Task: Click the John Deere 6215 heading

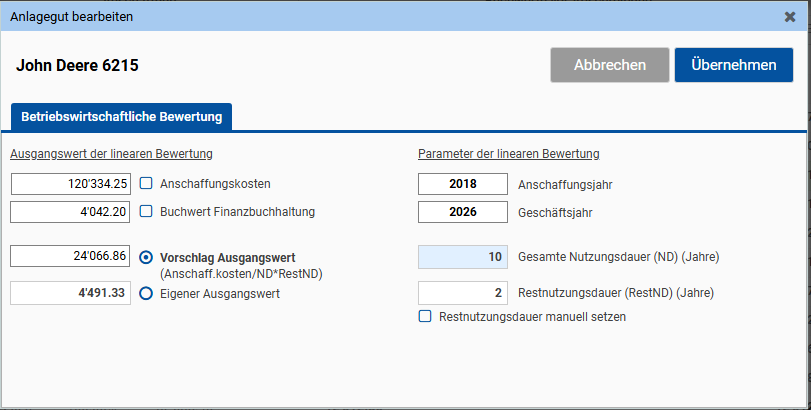Action: tap(78, 66)
